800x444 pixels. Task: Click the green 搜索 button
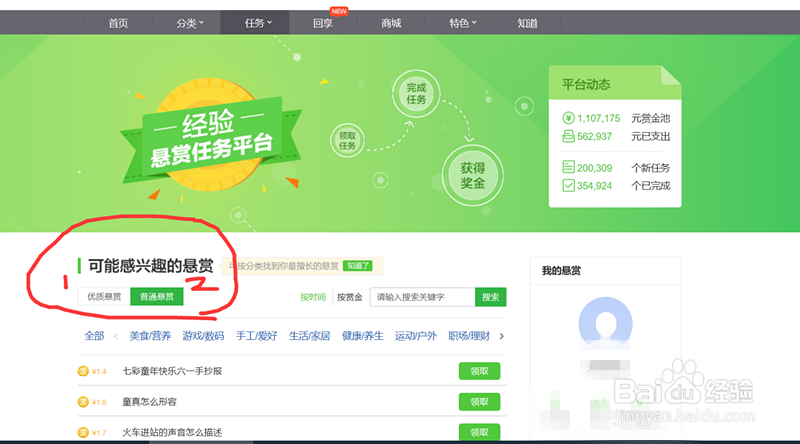(490, 297)
